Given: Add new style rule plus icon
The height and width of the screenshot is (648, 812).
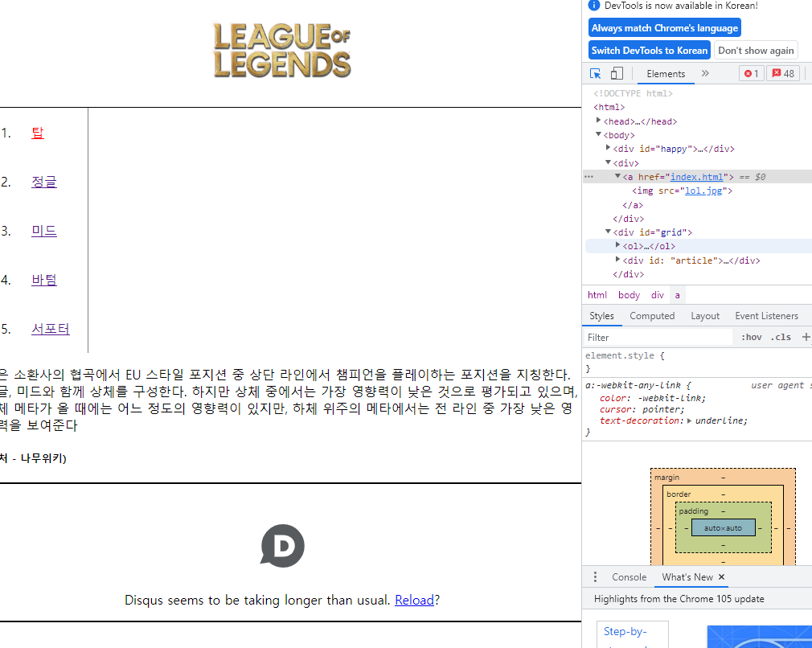Looking at the screenshot, I should coord(806,337).
